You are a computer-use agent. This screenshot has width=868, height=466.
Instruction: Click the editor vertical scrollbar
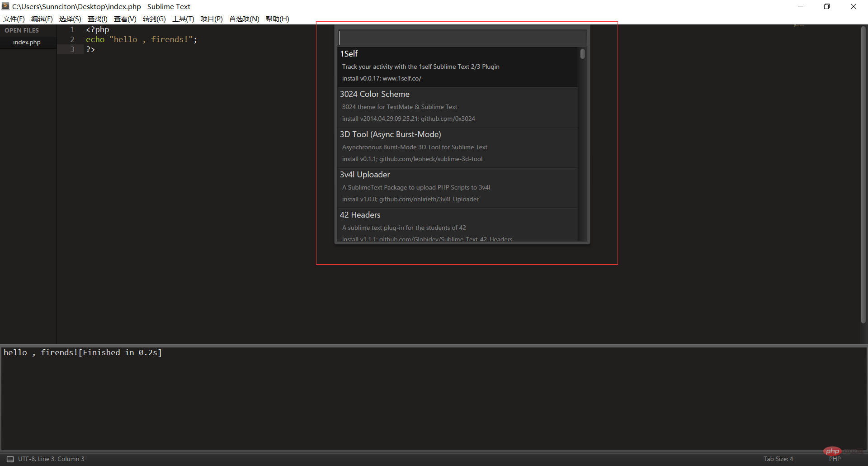click(863, 175)
